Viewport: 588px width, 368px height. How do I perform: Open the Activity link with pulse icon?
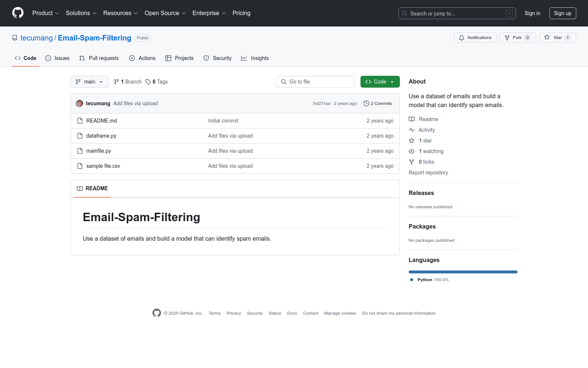426,130
